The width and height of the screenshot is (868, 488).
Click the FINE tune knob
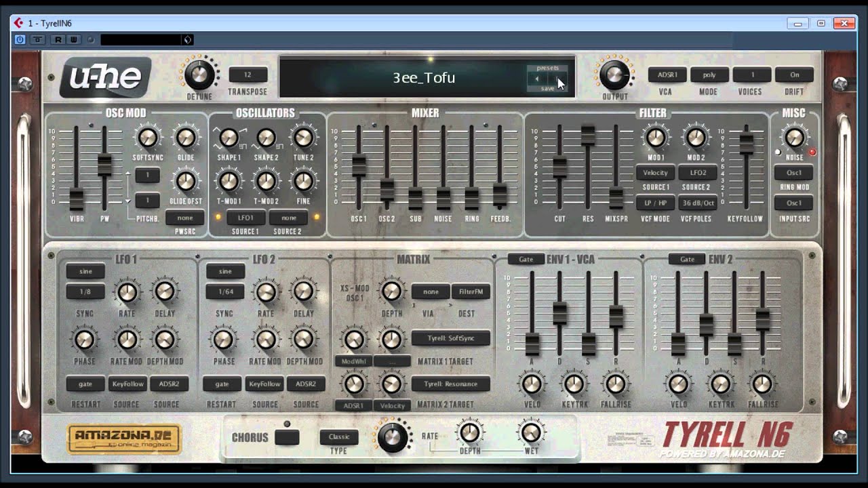303,181
